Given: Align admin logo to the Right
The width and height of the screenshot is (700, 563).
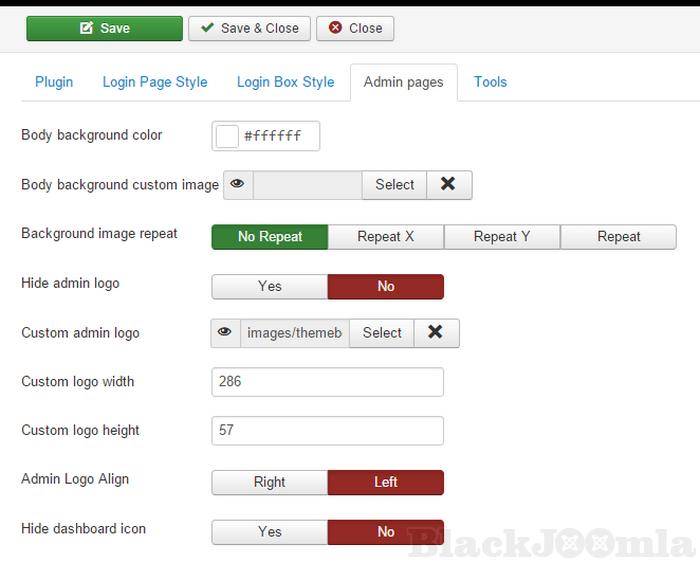Looking at the screenshot, I should (270, 482).
